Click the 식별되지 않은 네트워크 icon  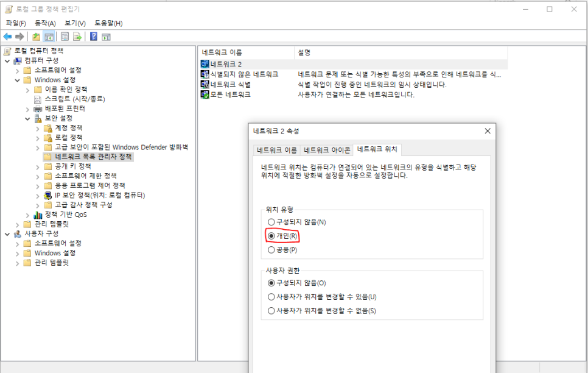point(205,74)
